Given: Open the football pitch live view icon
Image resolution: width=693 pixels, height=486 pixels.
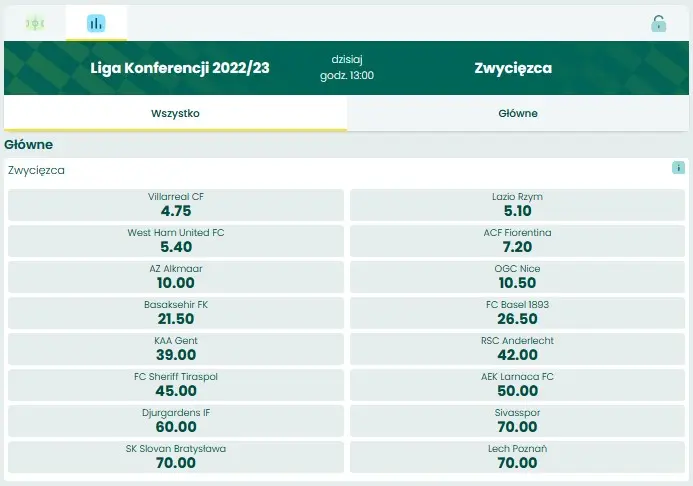Looking at the screenshot, I should click(x=35, y=23).
